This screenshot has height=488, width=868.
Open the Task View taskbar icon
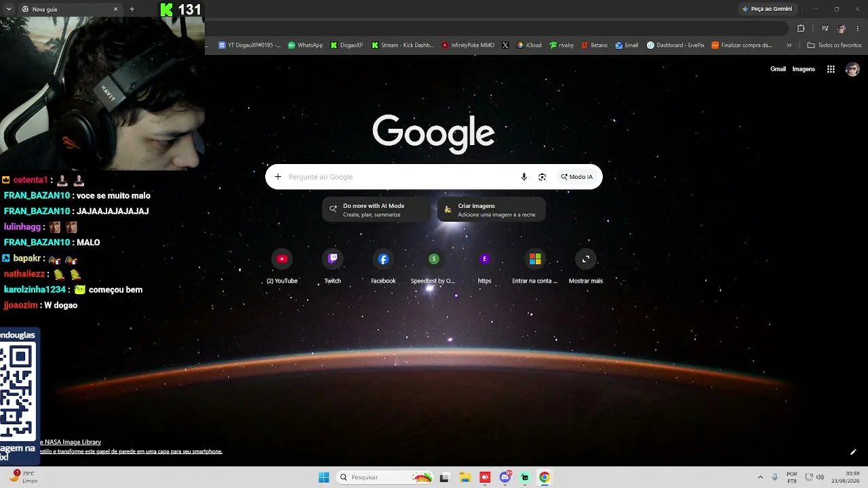pos(444,477)
